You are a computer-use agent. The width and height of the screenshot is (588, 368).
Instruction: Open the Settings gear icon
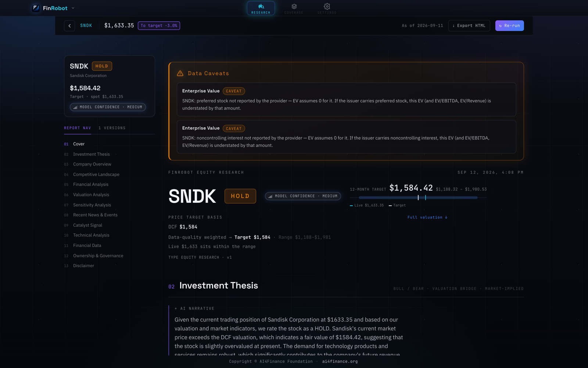[x=327, y=6]
